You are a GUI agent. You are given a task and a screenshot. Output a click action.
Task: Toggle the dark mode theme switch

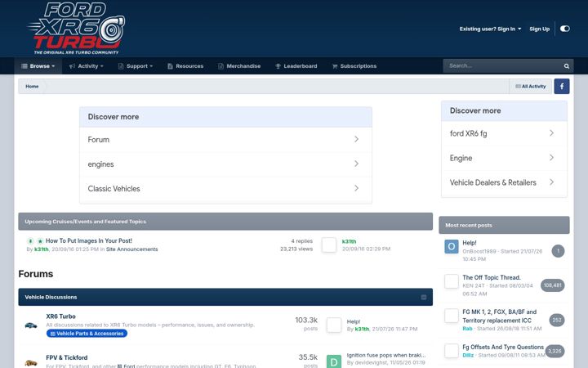[x=565, y=29]
